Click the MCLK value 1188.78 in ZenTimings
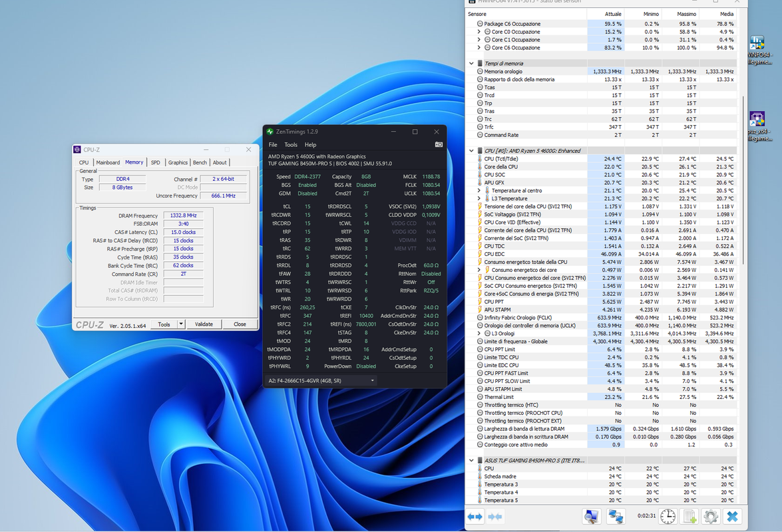Image resolution: width=782 pixels, height=532 pixels. click(x=431, y=176)
